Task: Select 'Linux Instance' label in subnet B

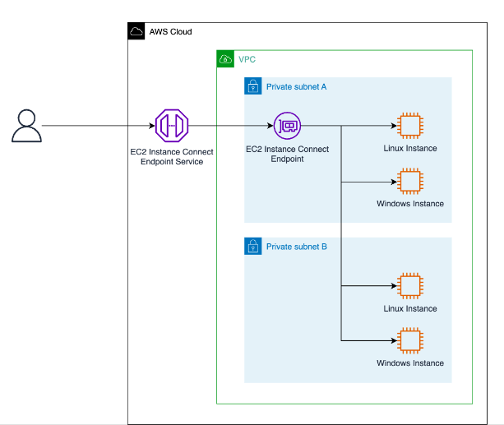Action: (410, 308)
